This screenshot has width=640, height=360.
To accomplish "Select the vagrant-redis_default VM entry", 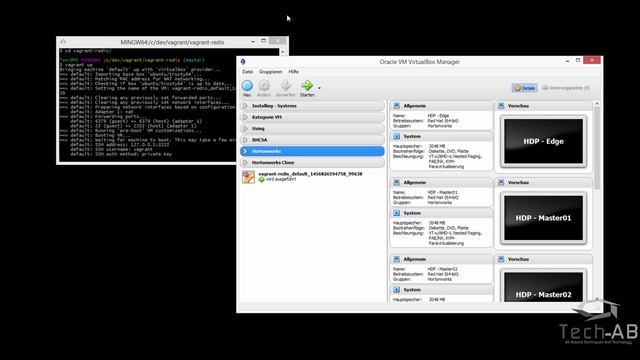I will [x=312, y=177].
